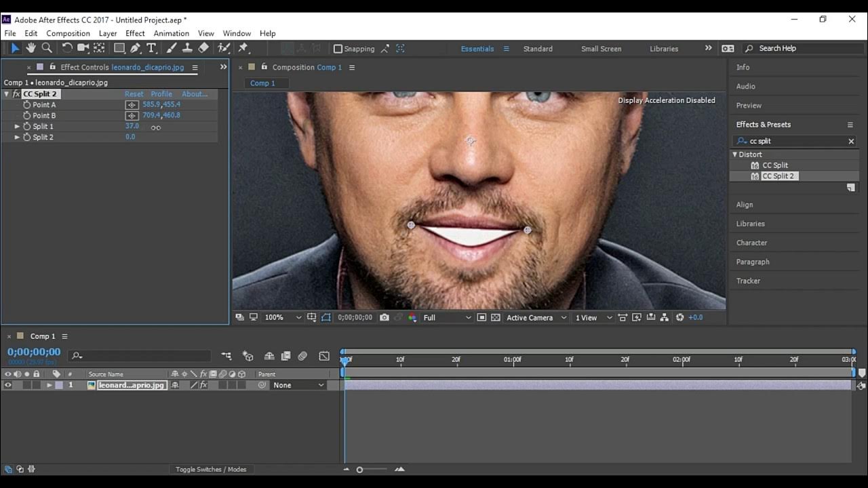Select the Zoom tool in toolbar

(x=47, y=48)
